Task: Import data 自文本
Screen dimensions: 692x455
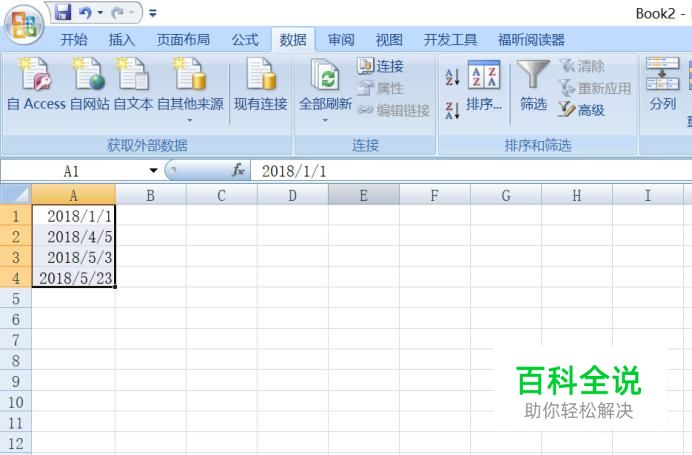Action: [x=133, y=85]
